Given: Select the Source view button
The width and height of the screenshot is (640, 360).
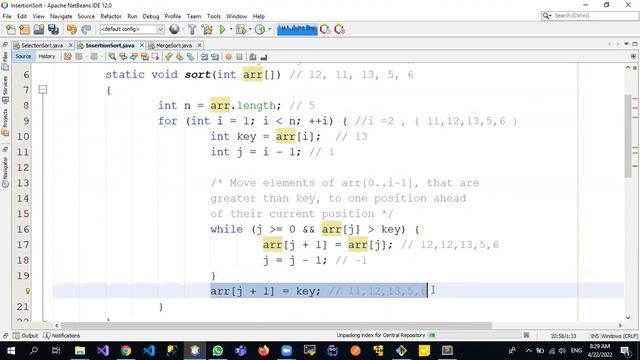Looking at the screenshot, I should [x=23, y=57].
